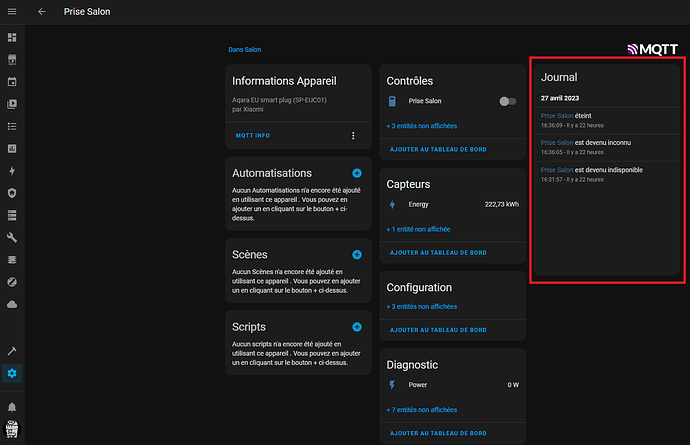Image resolution: width=690 pixels, height=445 pixels.
Task: Go back with the arrow icon
Action: point(42,11)
